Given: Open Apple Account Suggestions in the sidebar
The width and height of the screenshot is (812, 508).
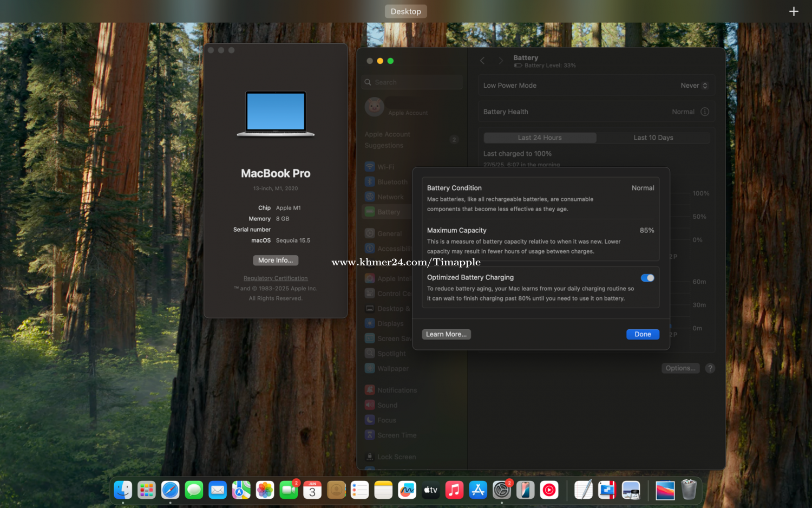Looking at the screenshot, I should click(x=411, y=140).
